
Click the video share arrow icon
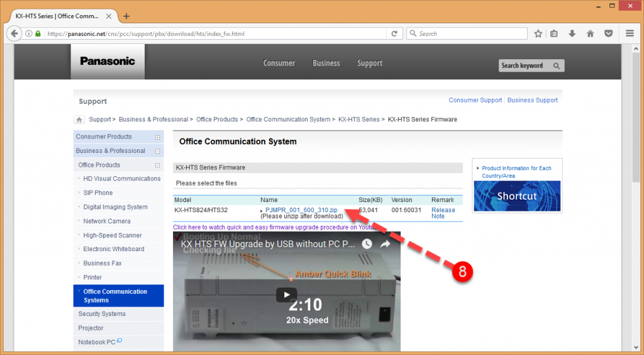[x=386, y=244]
